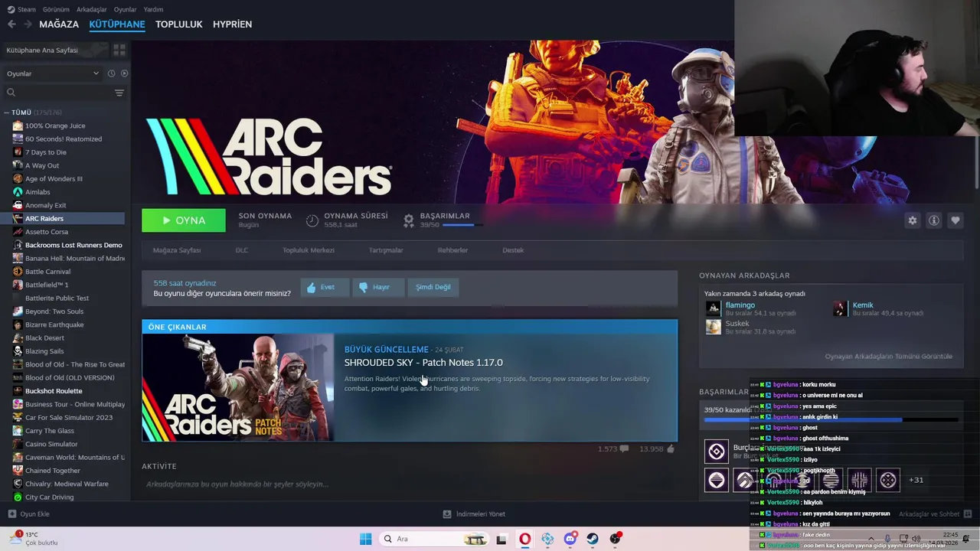Open Yardım menu
980x551 pixels.
pos(153,9)
